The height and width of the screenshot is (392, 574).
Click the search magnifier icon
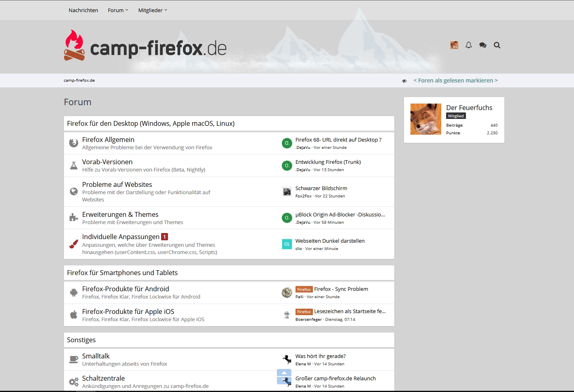point(497,45)
